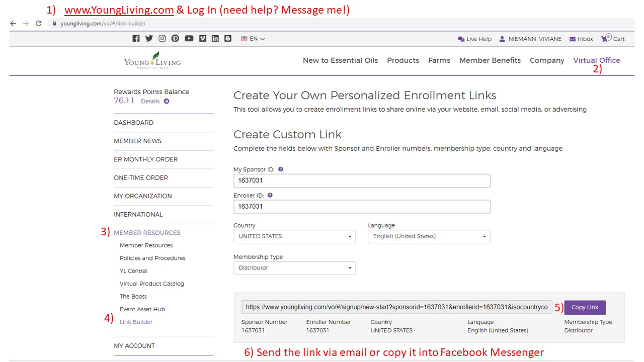Screen dimensions: 644x362
Task: Select ONE-TIME ORDER in the sidebar
Action: [x=141, y=177]
